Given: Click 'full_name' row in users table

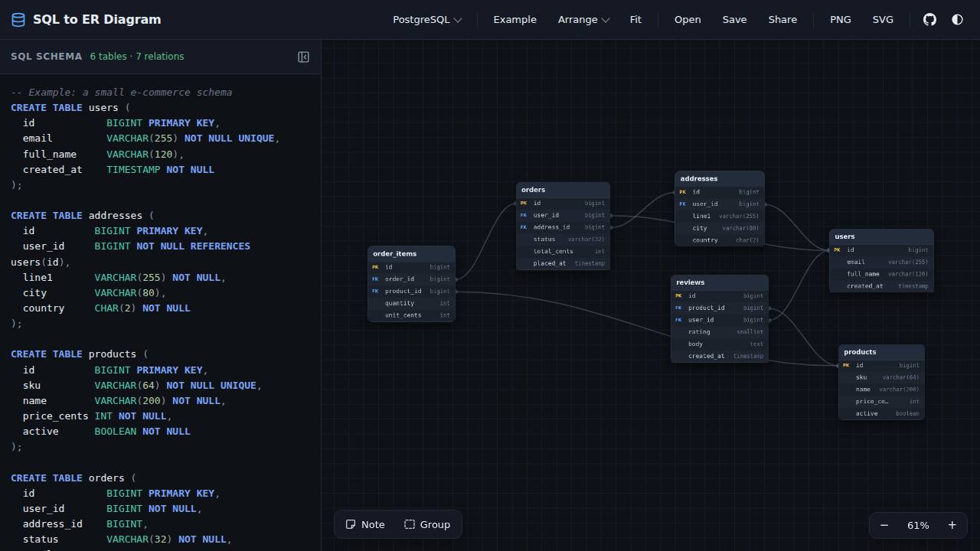Looking at the screenshot, I should pos(881,274).
